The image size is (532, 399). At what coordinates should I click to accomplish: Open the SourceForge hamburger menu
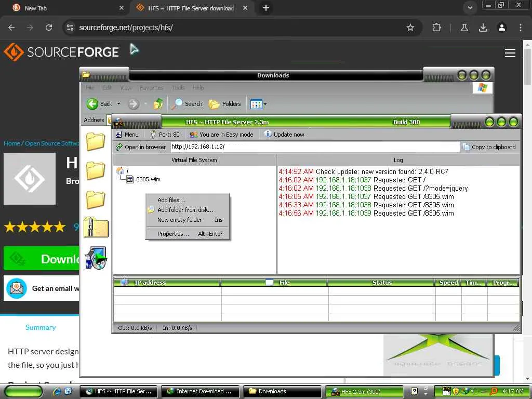[x=510, y=52]
